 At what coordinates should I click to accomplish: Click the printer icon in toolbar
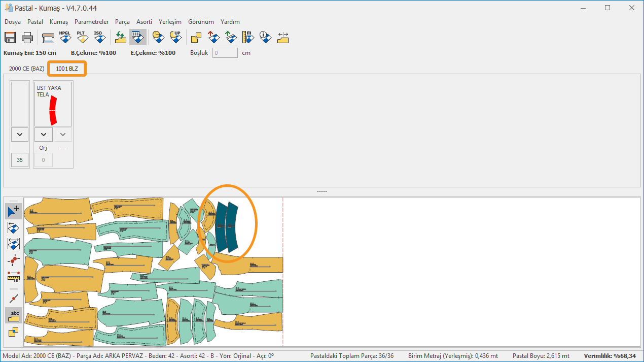click(27, 38)
